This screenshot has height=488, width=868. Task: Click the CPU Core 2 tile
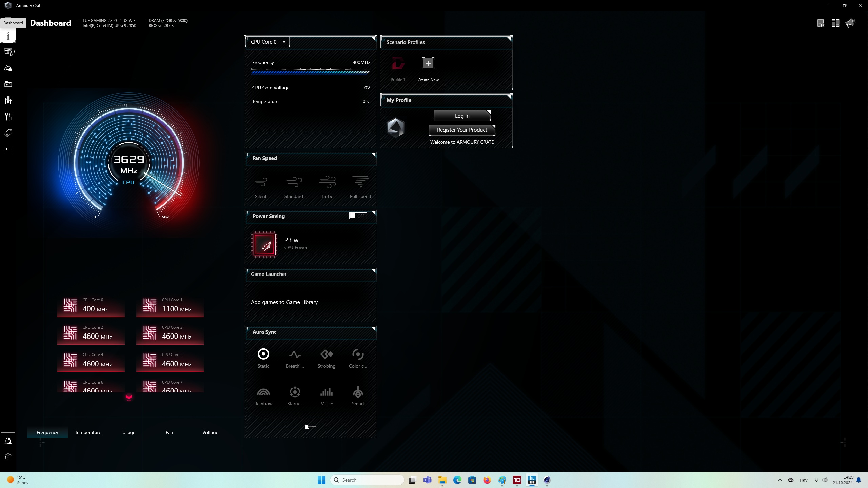(91, 333)
